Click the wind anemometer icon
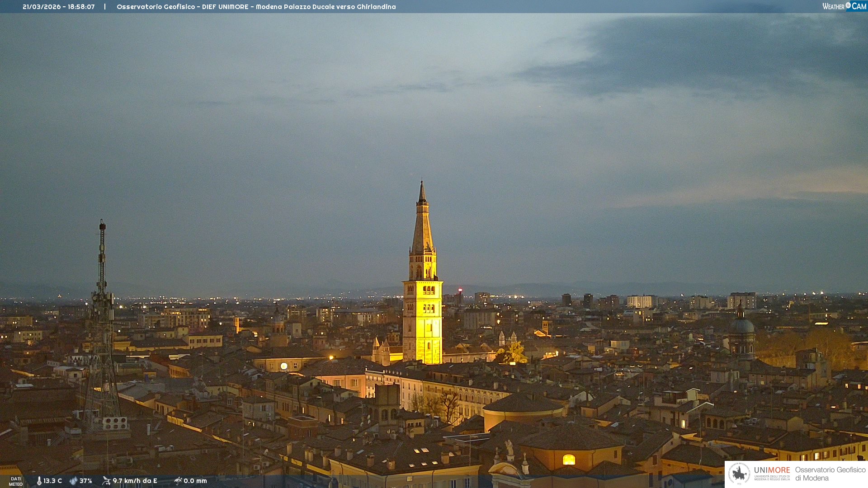 [106, 481]
